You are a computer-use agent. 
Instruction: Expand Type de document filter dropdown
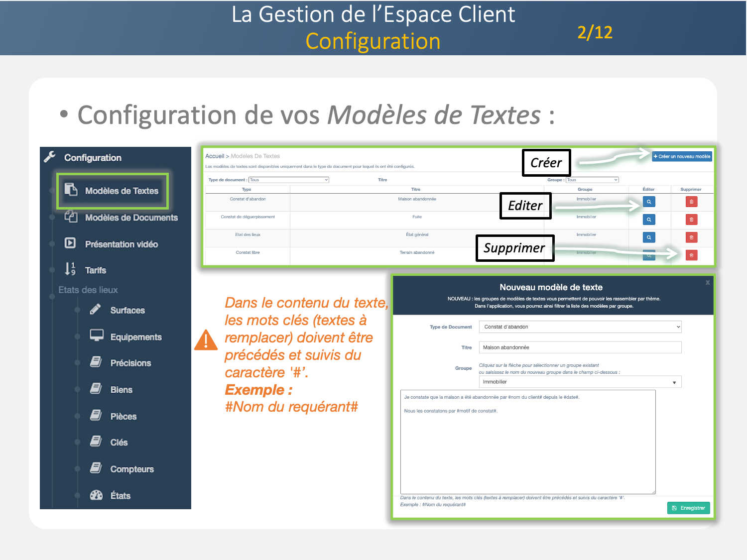[289, 180]
